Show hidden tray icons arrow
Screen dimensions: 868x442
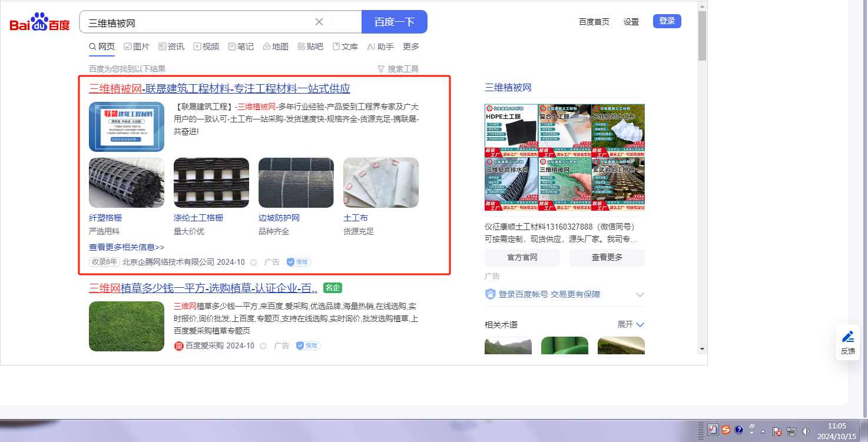click(x=763, y=431)
